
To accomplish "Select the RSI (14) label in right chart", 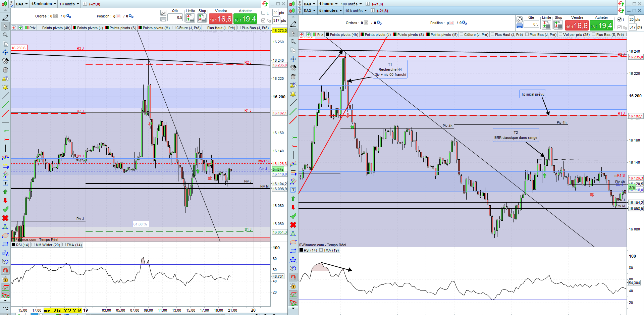I will click(x=310, y=250).
